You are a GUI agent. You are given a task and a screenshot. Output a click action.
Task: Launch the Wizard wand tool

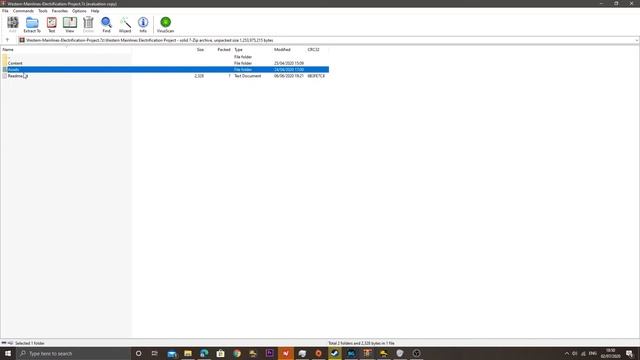125,24
